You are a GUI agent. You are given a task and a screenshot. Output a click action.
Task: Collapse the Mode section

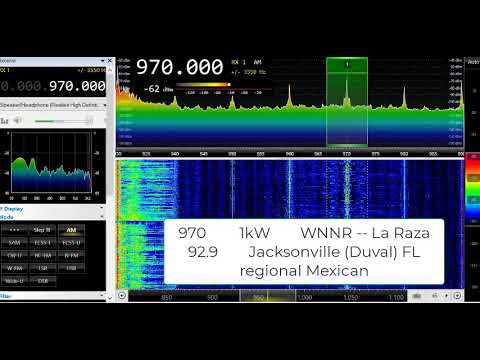101,216
